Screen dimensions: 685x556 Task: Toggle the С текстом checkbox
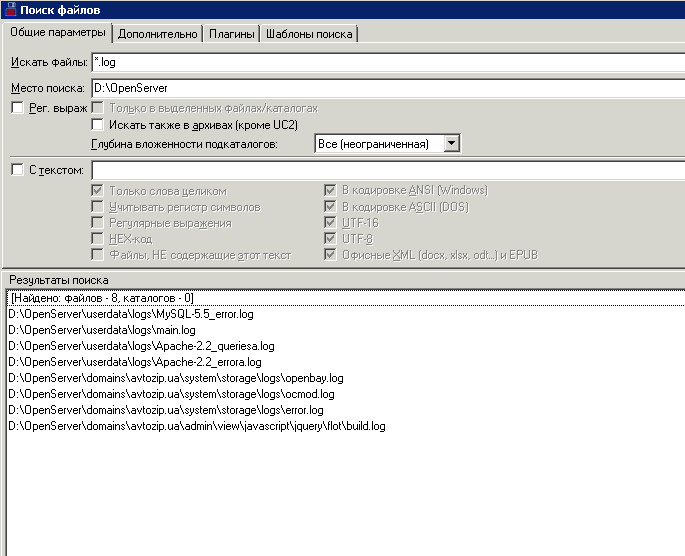click(x=17, y=170)
